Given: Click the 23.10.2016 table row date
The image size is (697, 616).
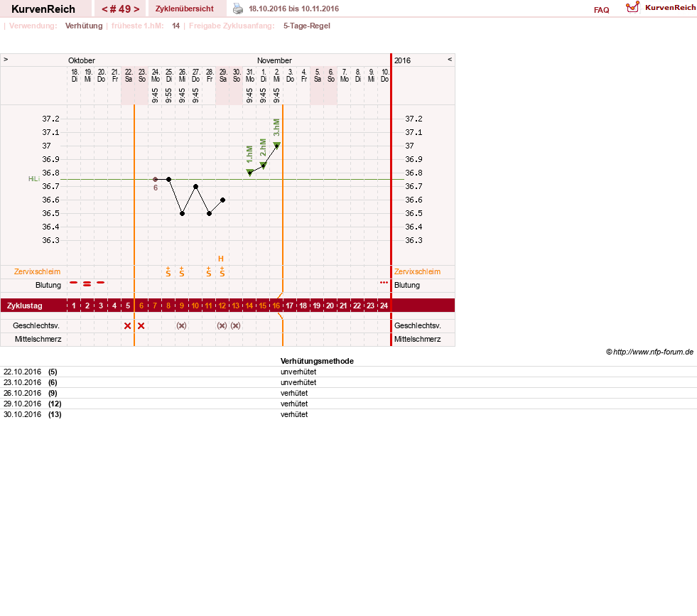Looking at the screenshot, I should tap(22, 382).
